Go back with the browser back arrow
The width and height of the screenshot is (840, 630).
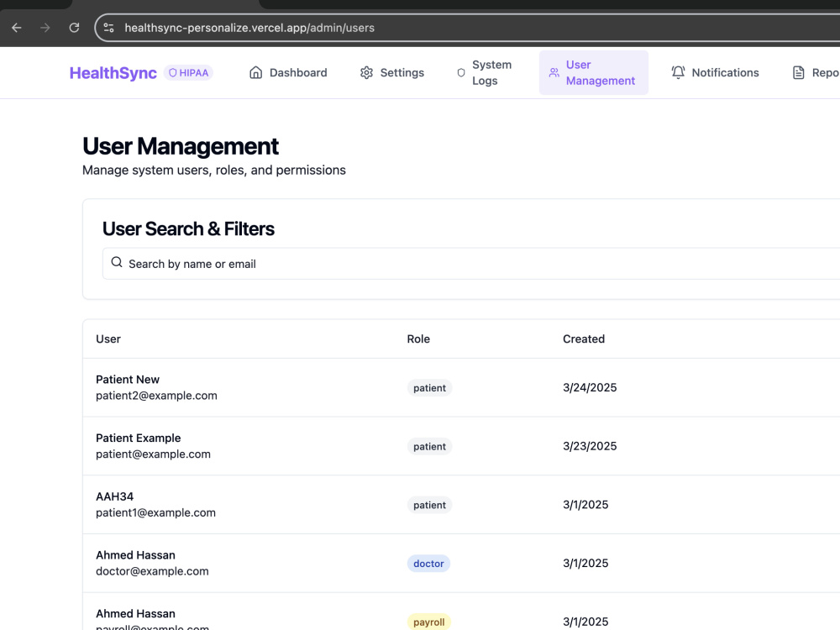tap(17, 28)
